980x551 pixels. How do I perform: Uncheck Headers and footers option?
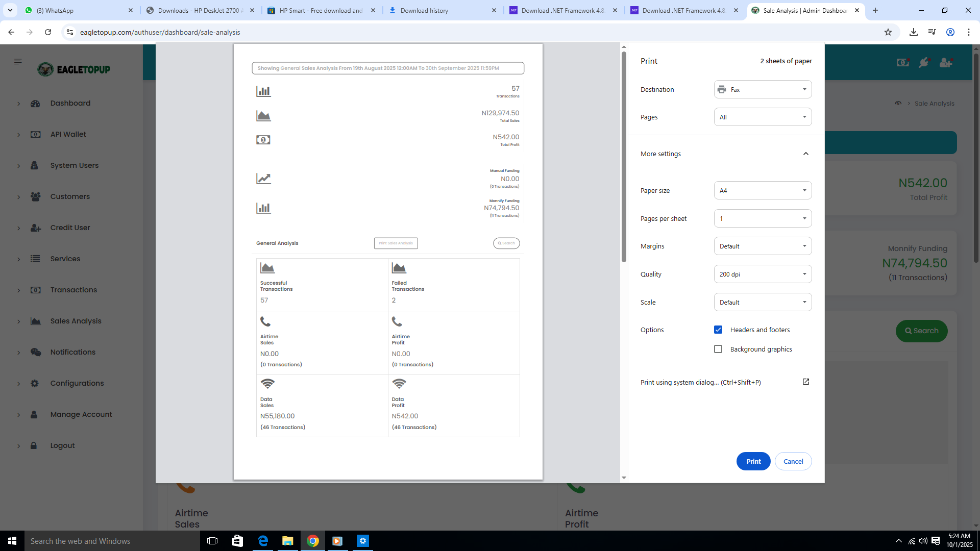pyautogui.click(x=718, y=330)
